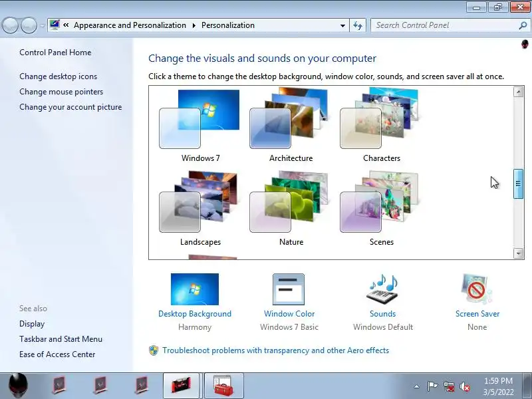
Task: Open the Sounds icon
Action: (x=382, y=289)
